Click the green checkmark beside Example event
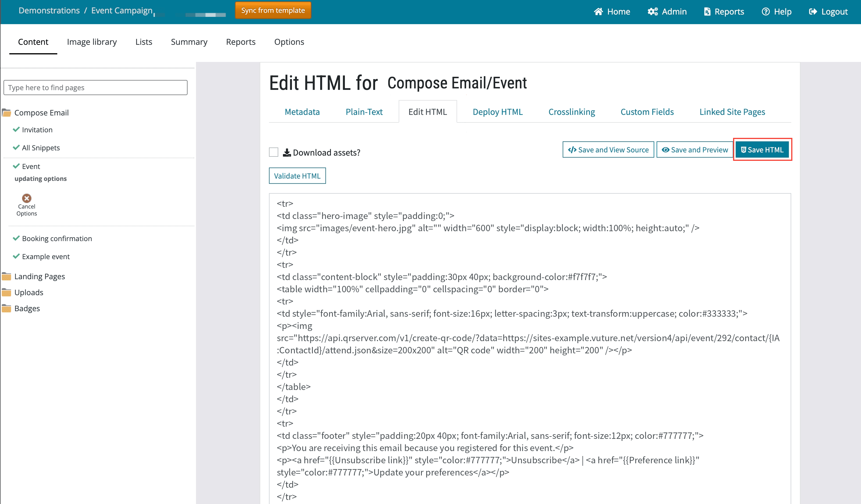The width and height of the screenshot is (861, 504). point(16,256)
